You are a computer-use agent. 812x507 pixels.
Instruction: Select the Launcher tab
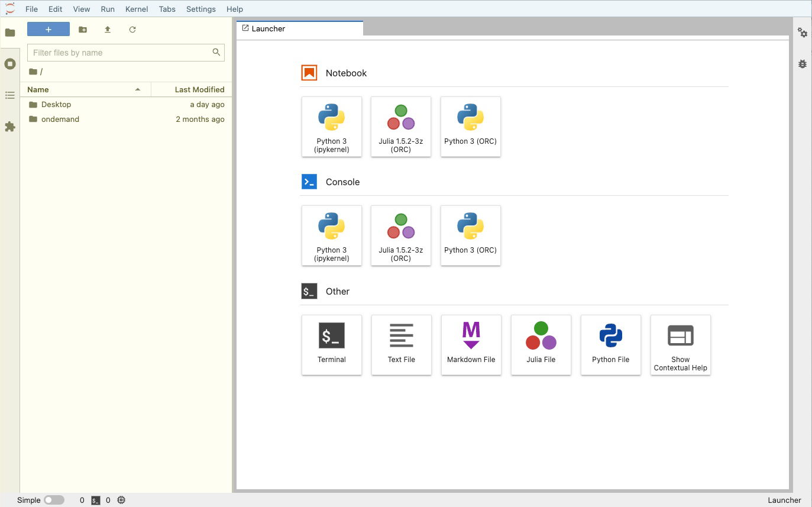[x=300, y=28]
